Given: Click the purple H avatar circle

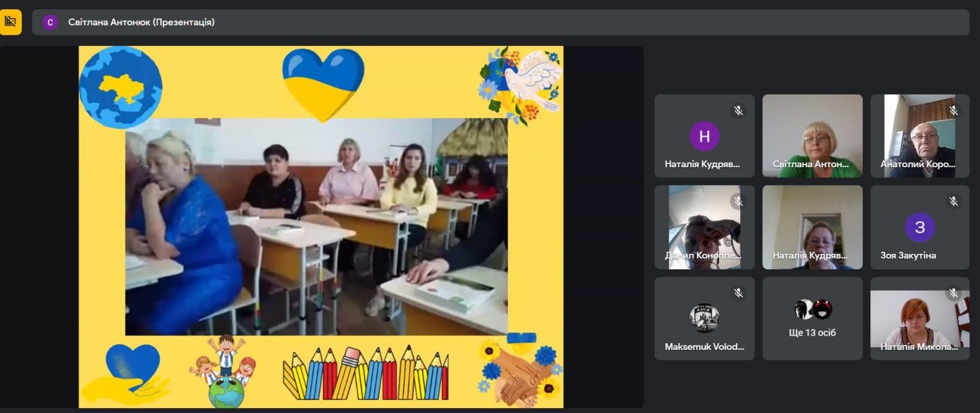Looking at the screenshot, I should pyautogui.click(x=704, y=136).
